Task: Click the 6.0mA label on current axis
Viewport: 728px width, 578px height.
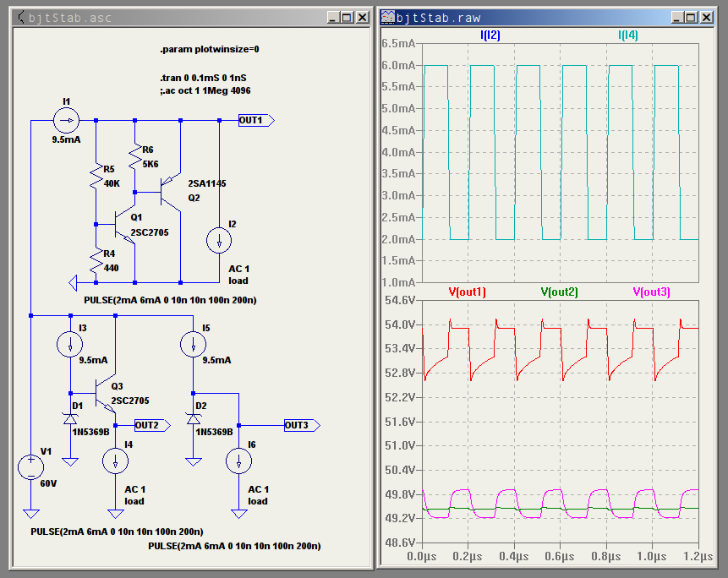Action: (399, 65)
